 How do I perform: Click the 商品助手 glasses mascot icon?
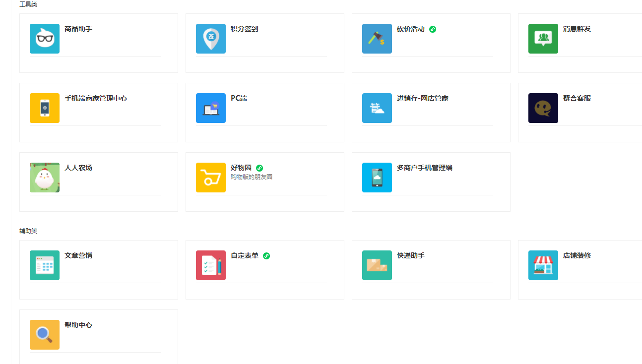45,39
